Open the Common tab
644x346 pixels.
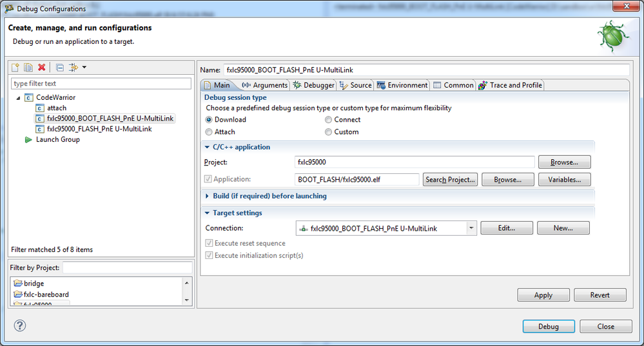(x=453, y=85)
